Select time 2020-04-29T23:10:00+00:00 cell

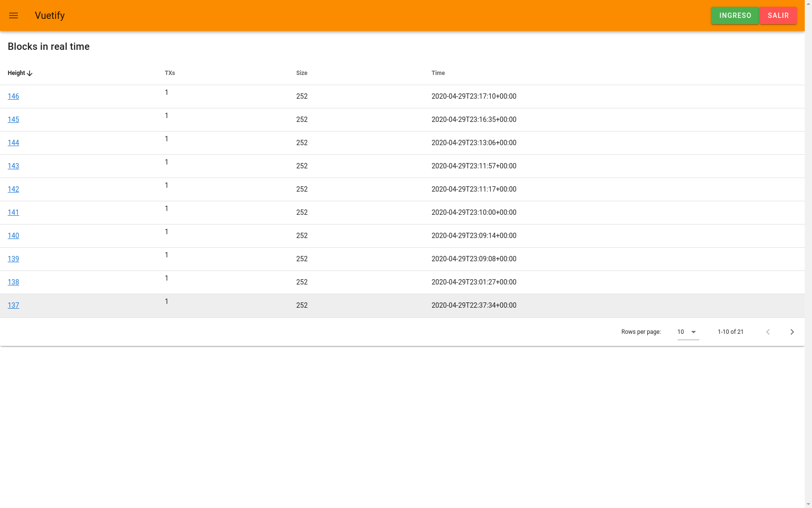(474, 212)
